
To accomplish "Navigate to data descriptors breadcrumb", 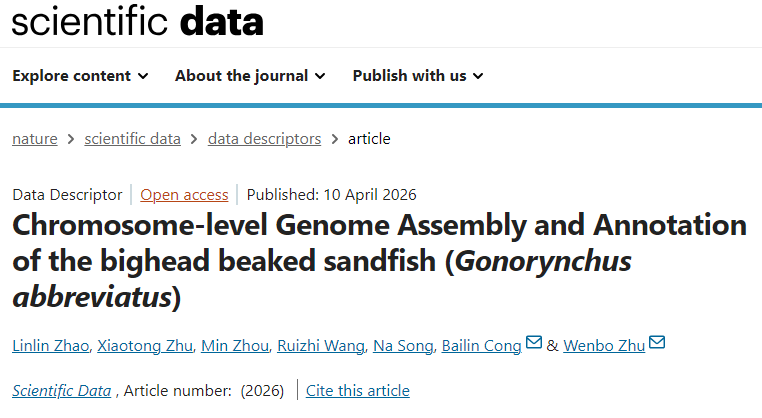I will point(264,139).
